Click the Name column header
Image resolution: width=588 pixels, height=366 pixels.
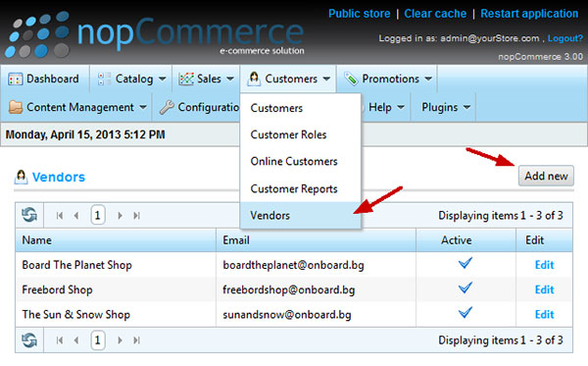[x=116, y=240]
